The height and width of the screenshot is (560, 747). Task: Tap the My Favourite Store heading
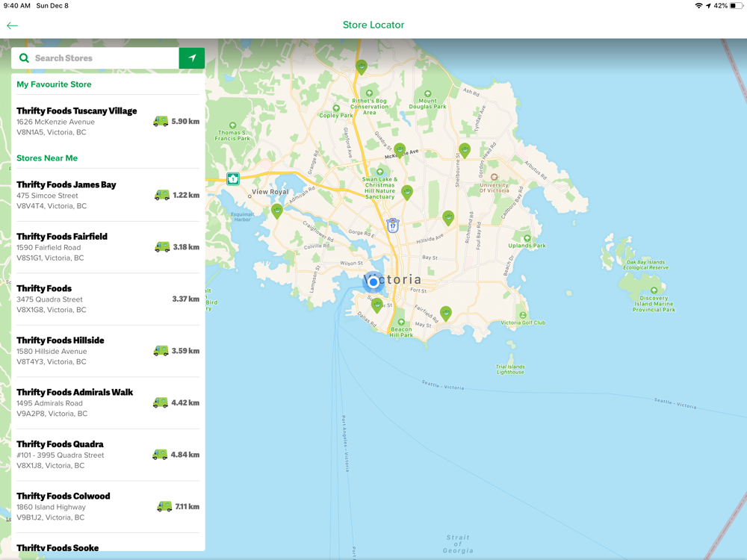tap(54, 84)
